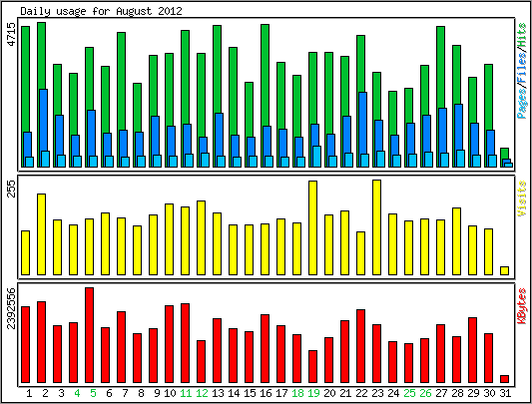
Task: Click day 1 on the x-axis
Action: pos(29,393)
